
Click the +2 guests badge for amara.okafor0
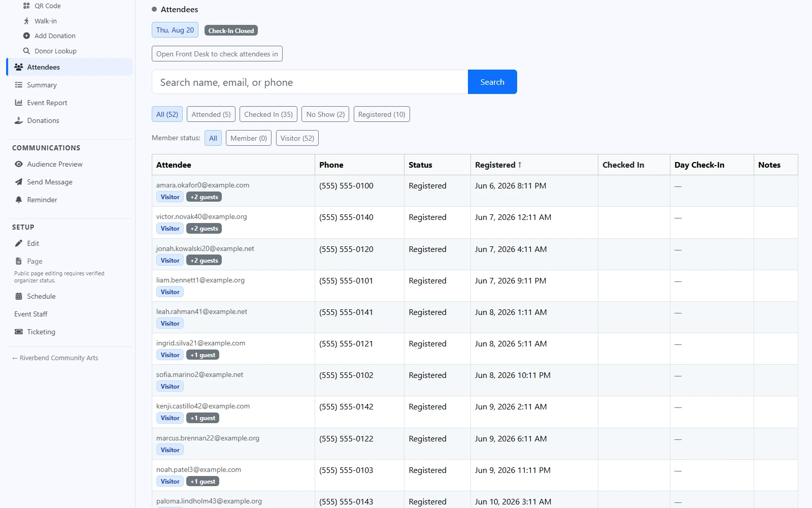(204, 197)
